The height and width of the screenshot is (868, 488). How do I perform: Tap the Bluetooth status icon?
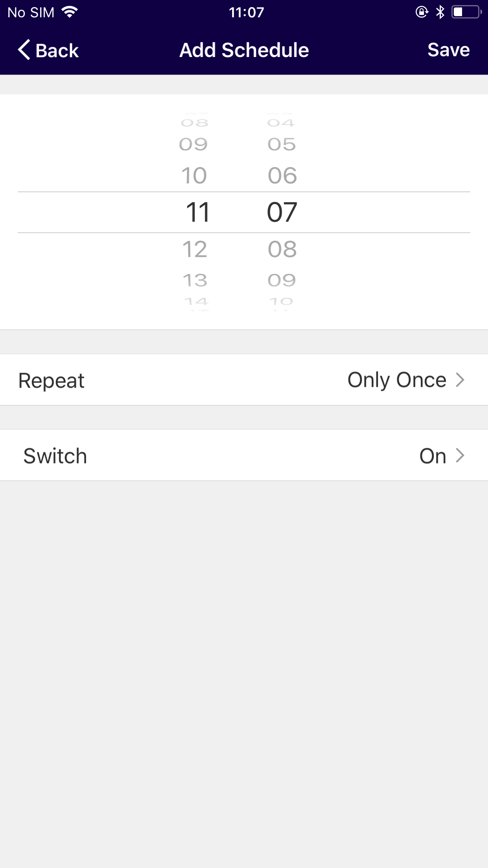[440, 12]
